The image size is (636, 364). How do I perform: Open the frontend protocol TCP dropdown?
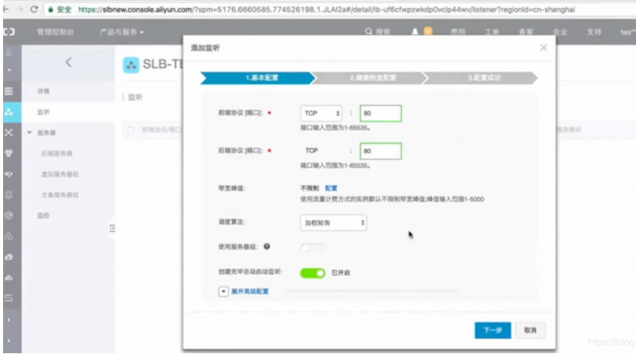(321, 113)
